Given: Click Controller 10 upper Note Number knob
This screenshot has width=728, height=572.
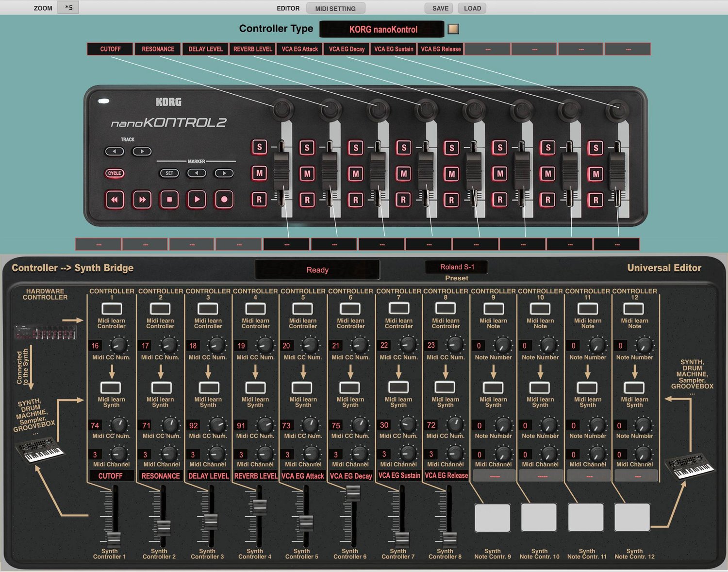Looking at the screenshot, I should 548,345.
